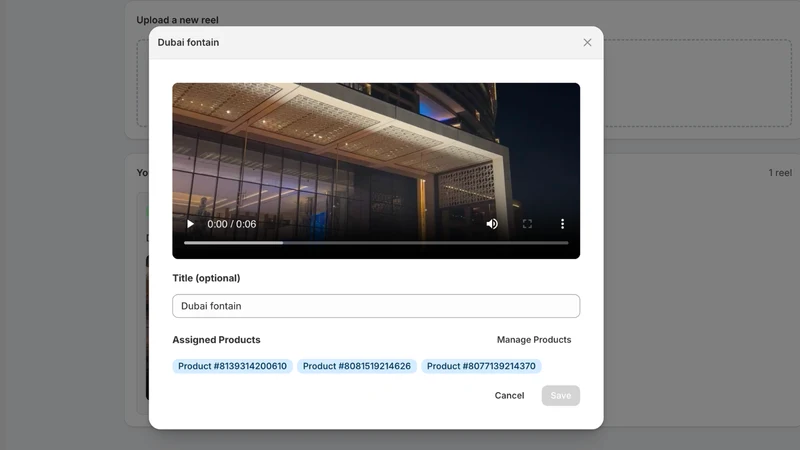Play the Dubai fontain video

[190, 224]
